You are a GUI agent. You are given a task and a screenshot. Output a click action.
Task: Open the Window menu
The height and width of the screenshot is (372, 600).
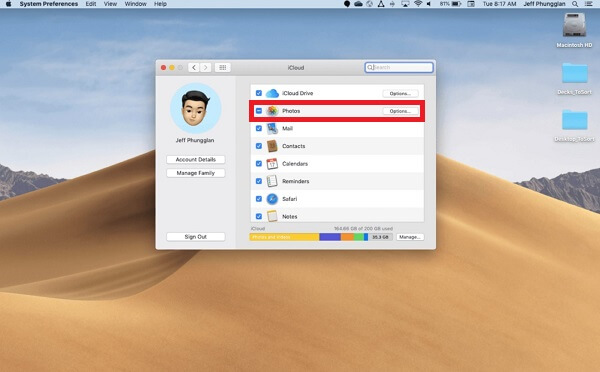(x=135, y=4)
